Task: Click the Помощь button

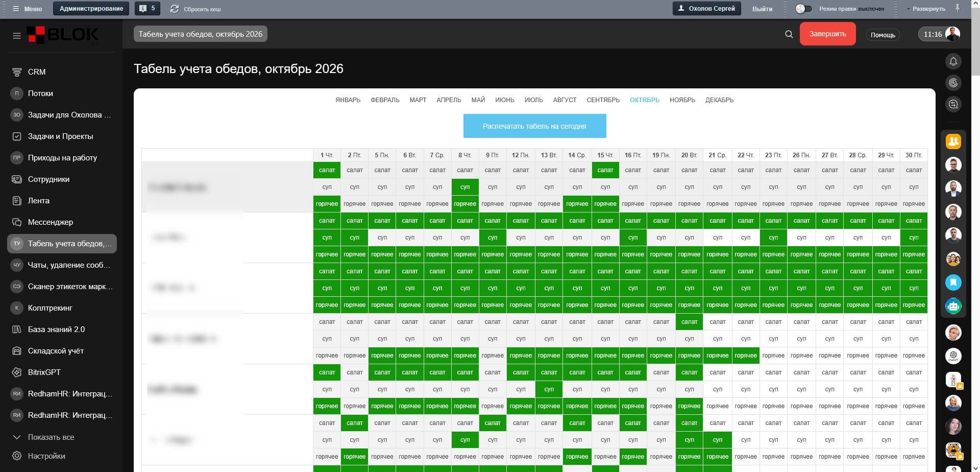Action: point(883,35)
